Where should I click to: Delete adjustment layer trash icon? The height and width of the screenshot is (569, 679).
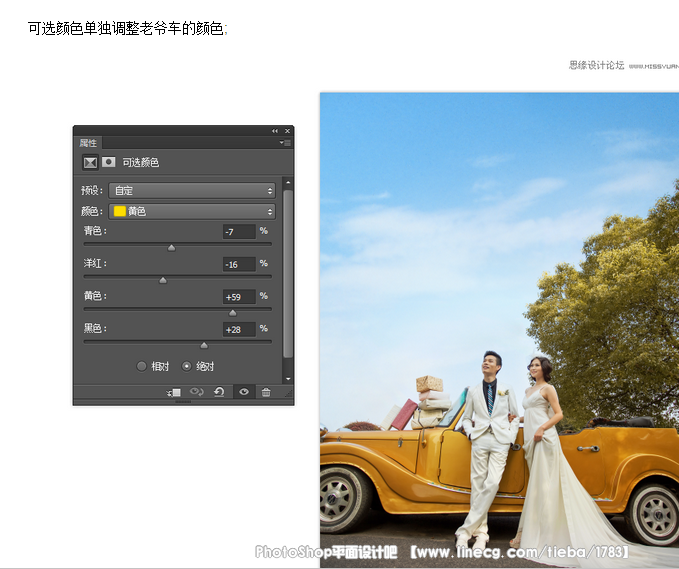click(x=266, y=392)
